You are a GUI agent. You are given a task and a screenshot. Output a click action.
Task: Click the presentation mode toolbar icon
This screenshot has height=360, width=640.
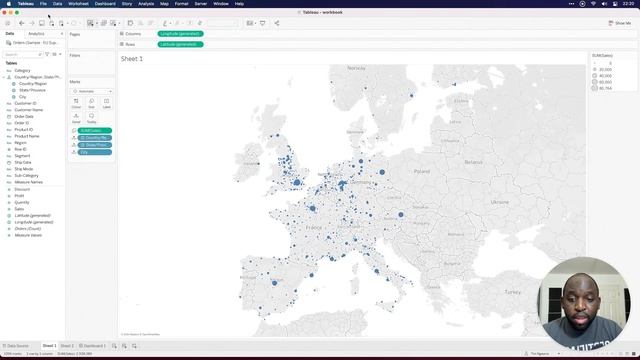pos(262,23)
